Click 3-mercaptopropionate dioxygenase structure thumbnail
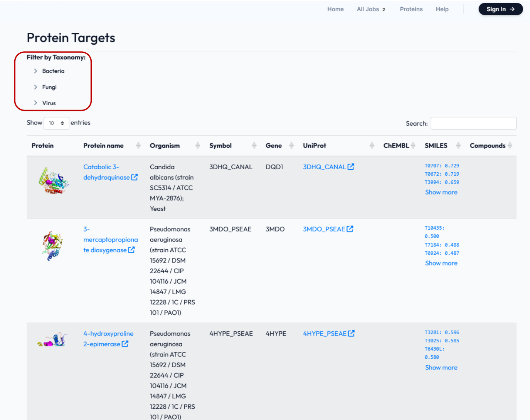The width and height of the screenshot is (530, 420). (53, 246)
